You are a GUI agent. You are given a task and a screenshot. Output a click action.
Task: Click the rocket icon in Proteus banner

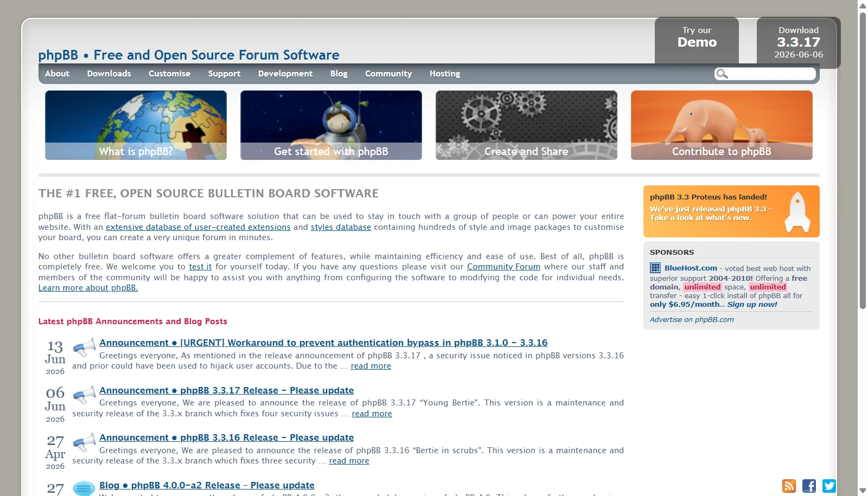pyautogui.click(x=797, y=211)
